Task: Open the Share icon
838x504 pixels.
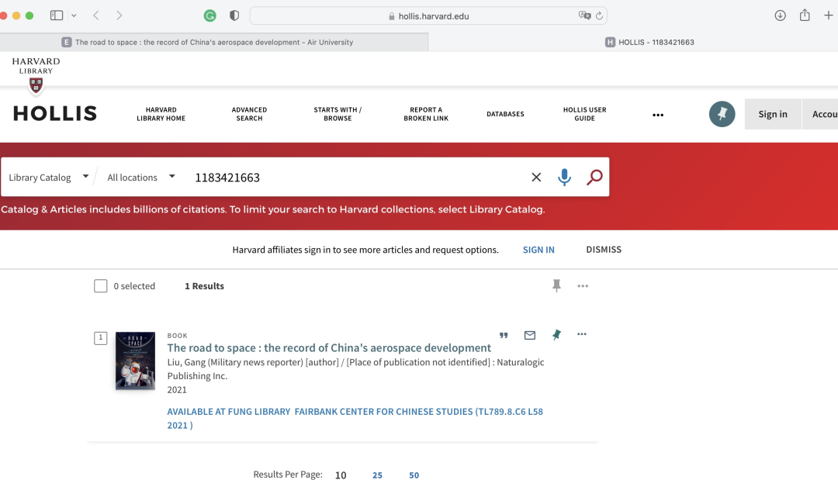Action: [x=805, y=15]
